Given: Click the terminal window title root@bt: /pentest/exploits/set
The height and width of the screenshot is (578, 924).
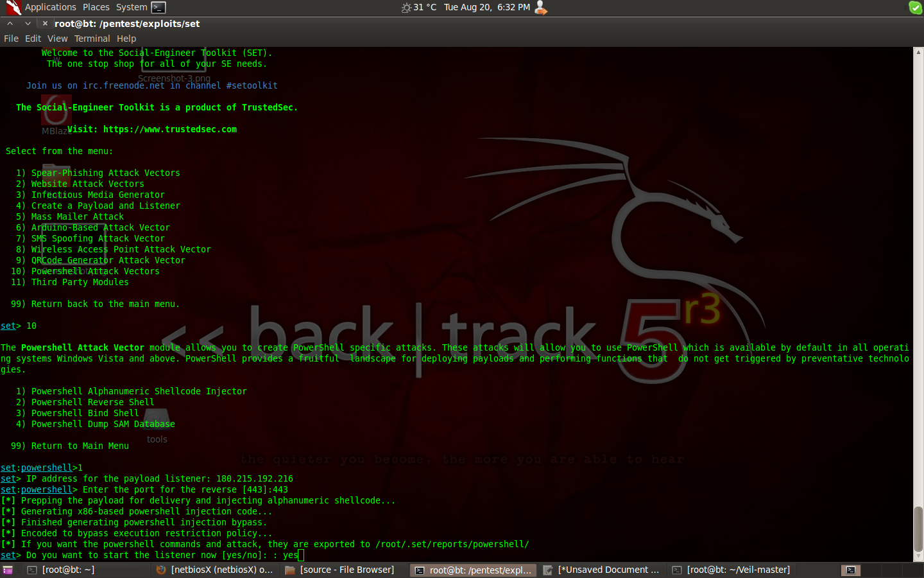Looking at the screenshot, I should point(127,24).
